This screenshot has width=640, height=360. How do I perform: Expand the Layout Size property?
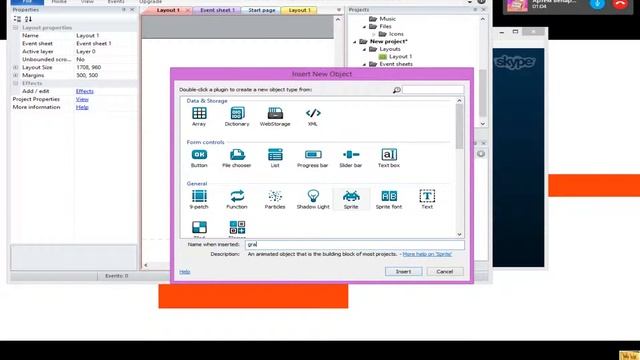tap(16, 67)
